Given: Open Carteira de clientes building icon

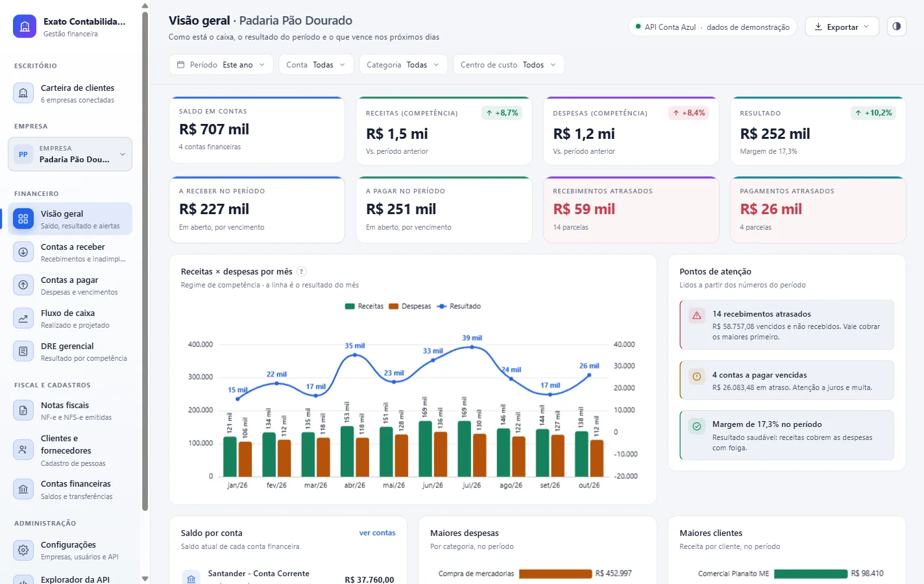Looking at the screenshot, I should [23, 93].
